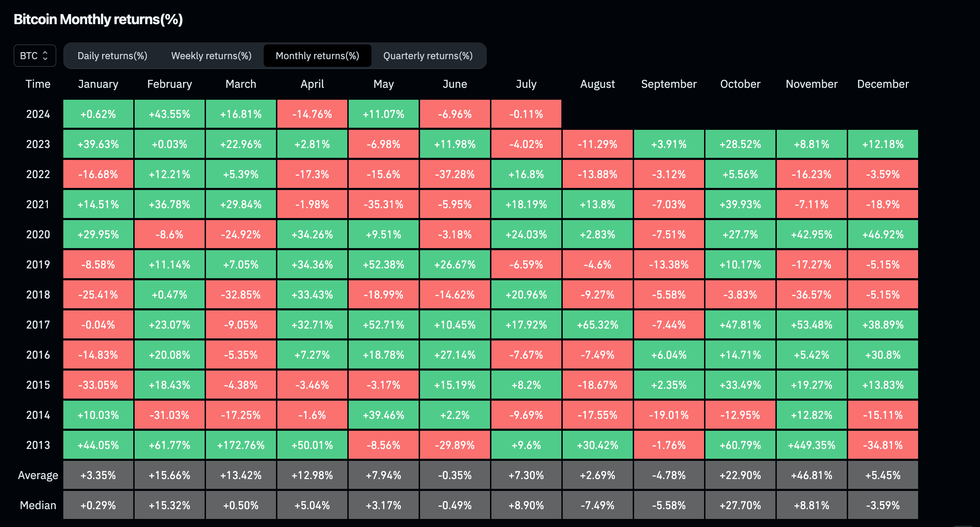Switch to Daily returns(%) tab

click(112, 56)
